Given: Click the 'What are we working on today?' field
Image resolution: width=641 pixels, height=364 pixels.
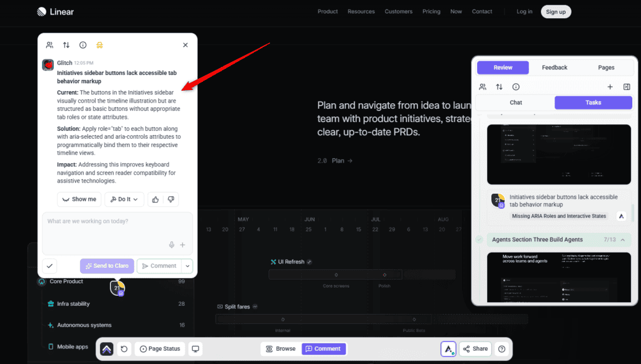Looking at the screenshot, I should [117, 233].
